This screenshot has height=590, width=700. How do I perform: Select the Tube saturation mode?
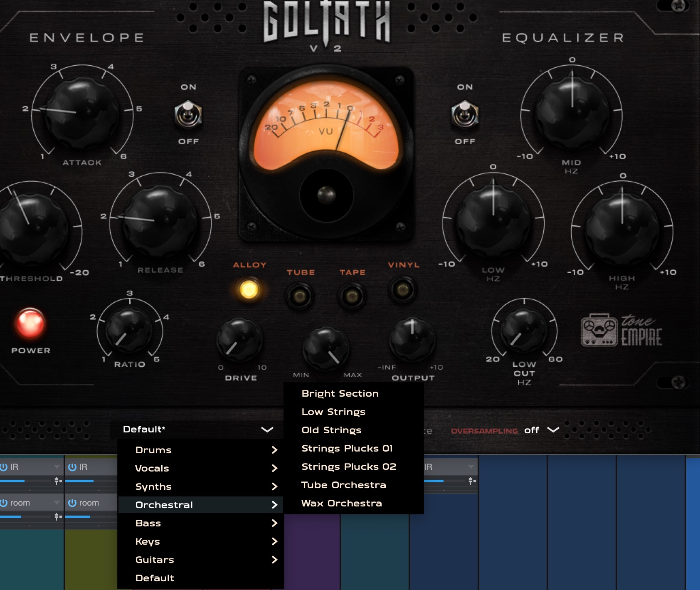tap(300, 296)
